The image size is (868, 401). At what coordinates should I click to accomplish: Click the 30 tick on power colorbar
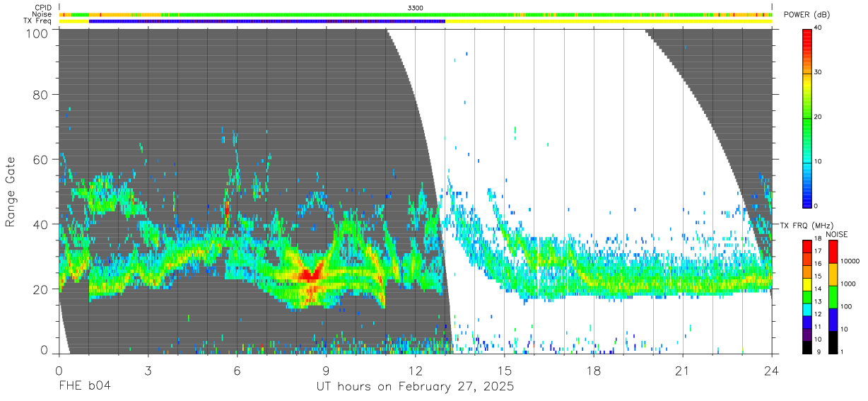(819, 72)
